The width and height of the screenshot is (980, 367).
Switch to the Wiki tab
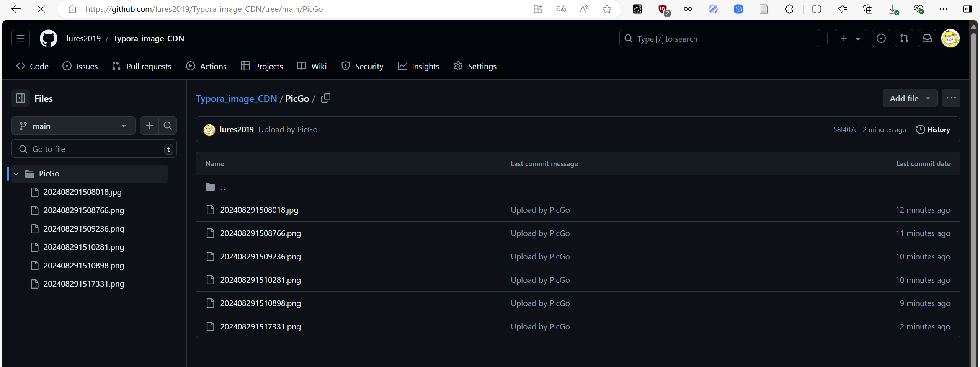pos(312,66)
